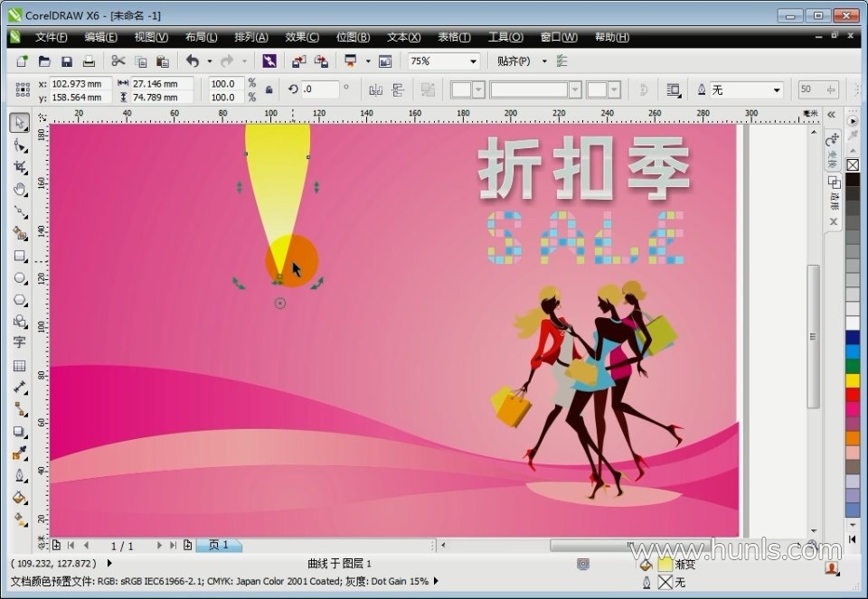Viewport: 868px width, 599px height.
Task: Open the palette flyout arrow at top
Action: click(x=853, y=120)
